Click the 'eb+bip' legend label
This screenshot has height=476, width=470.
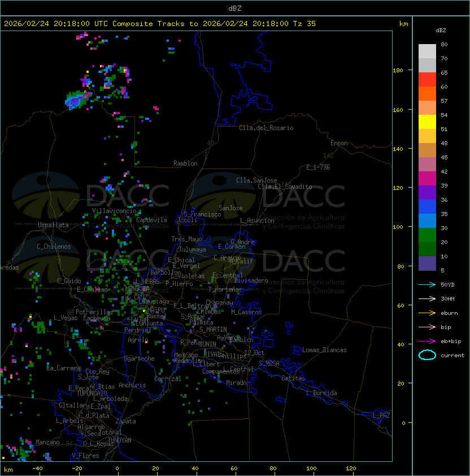click(451, 341)
